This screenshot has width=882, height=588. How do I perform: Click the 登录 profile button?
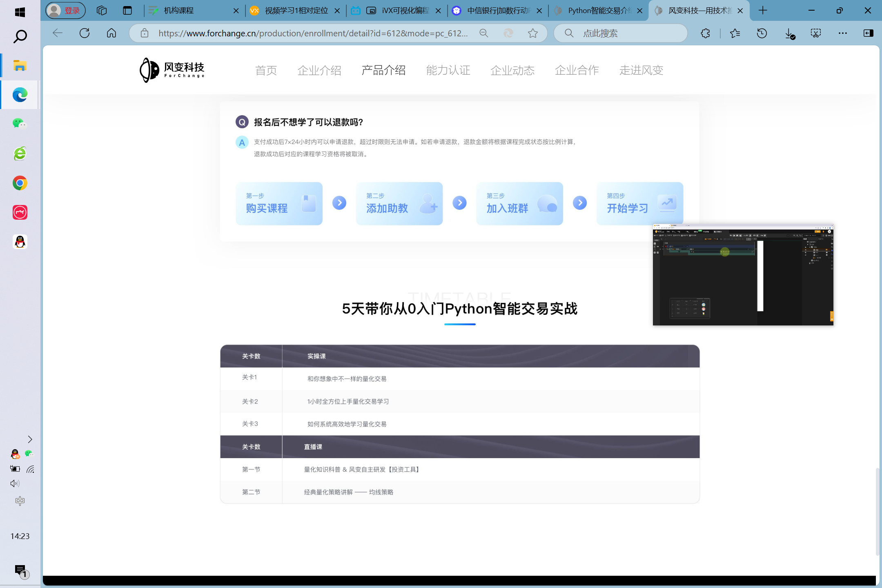click(x=65, y=11)
